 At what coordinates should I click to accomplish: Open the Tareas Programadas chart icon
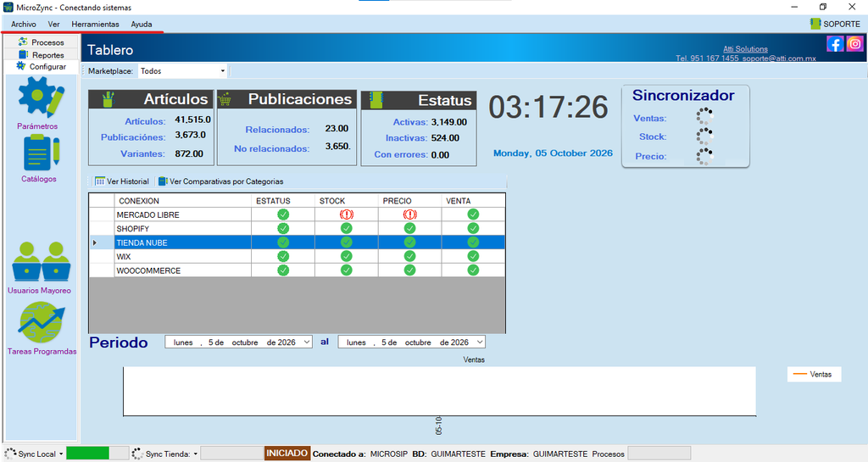tap(41, 323)
